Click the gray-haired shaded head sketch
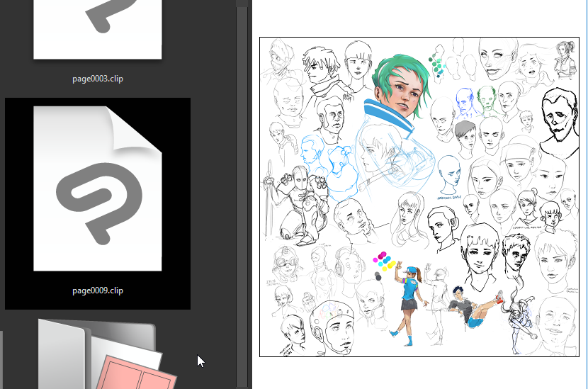Image resolution: width=588 pixels, height=389 pixels. [465, 137]
